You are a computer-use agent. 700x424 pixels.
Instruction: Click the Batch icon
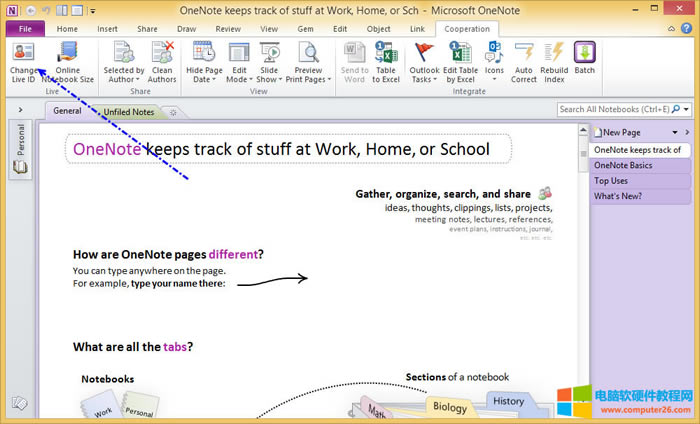pyautogui.click(x=585, y=54)
